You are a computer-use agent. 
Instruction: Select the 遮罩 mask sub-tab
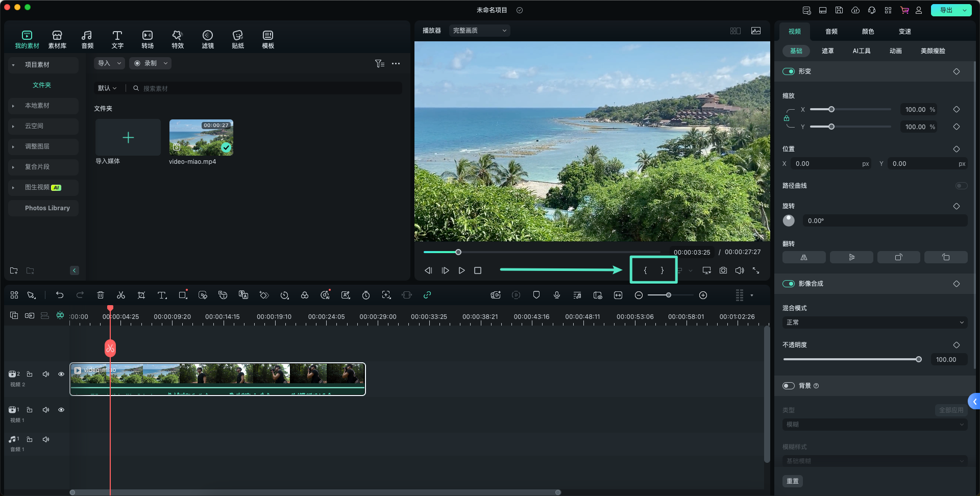827,51
